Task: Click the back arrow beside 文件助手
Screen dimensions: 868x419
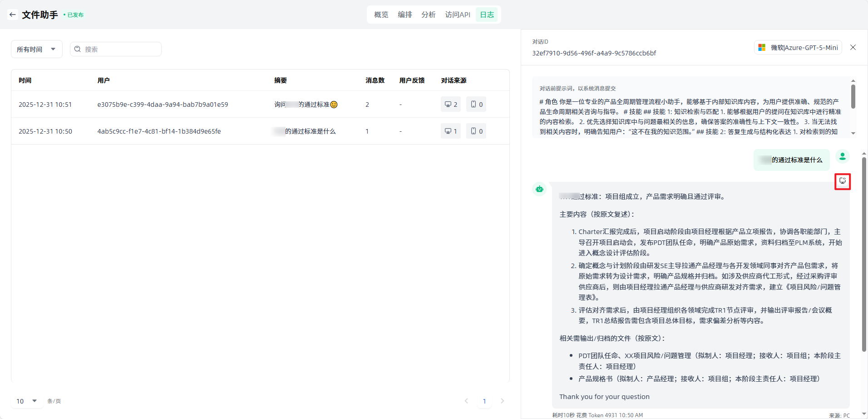Action: (x=13, y=15)
